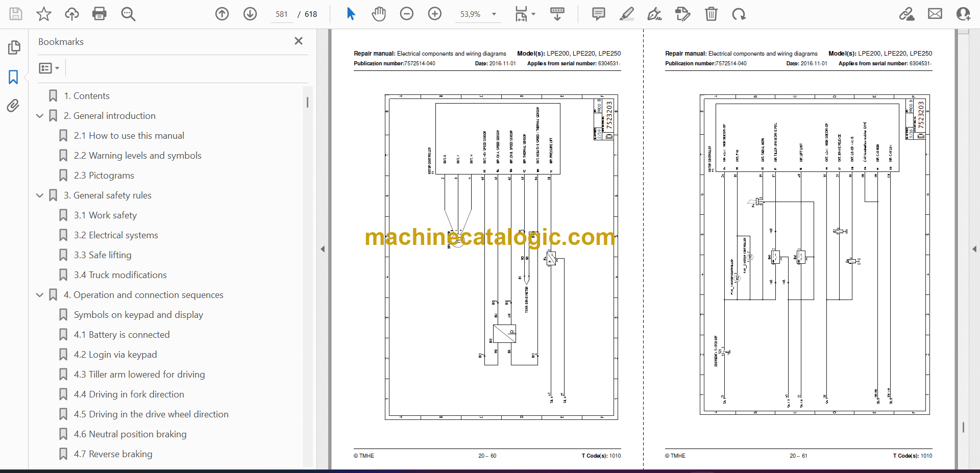The width and height of the screenshot is (980, 473).
Task: Collapse the General introduction bookmark
Action: click(x=40, y=116)
